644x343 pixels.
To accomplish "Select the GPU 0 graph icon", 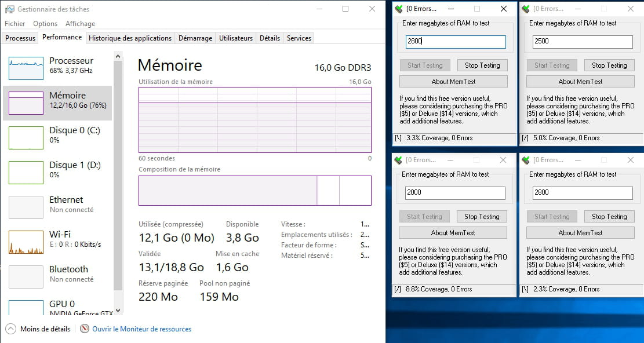I will (26, 308).
